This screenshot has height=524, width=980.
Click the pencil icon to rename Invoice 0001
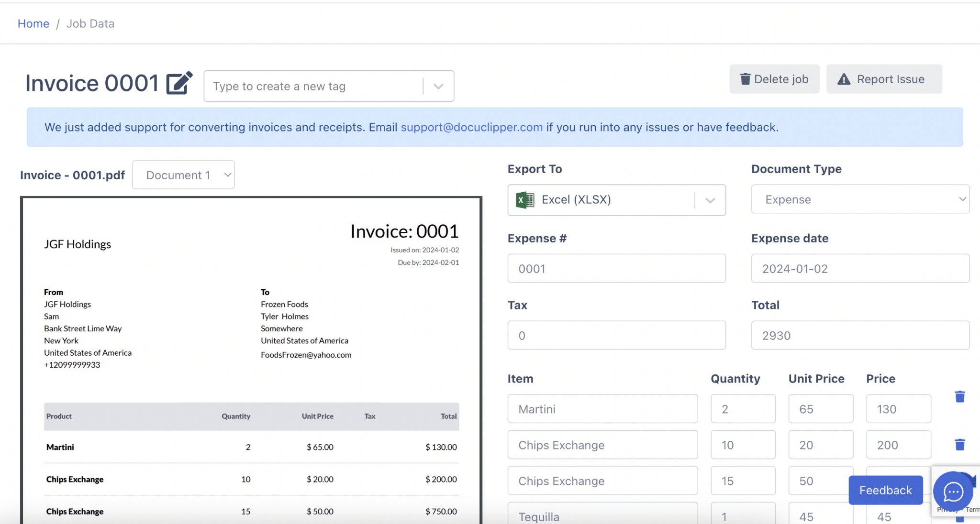(x=179, y=82)
